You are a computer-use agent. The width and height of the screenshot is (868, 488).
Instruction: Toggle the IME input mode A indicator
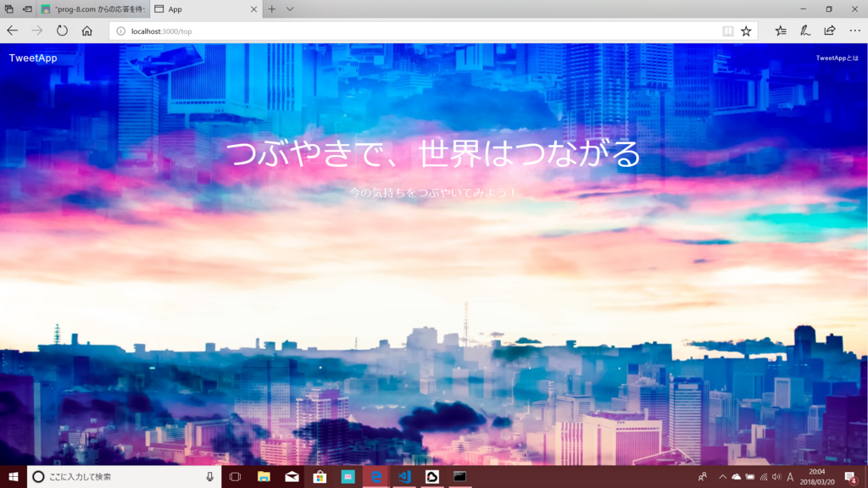click(790, 477)
